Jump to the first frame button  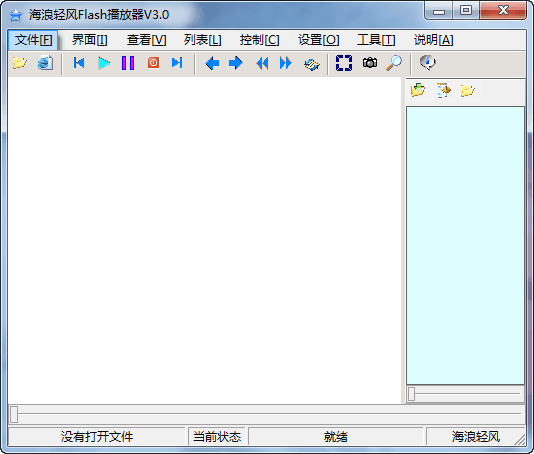[79, 63]
